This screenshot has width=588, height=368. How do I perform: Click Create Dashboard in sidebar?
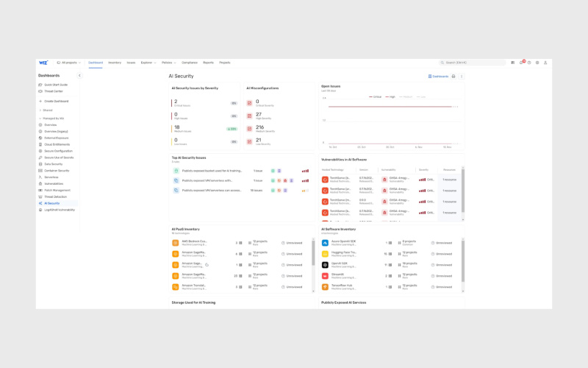pos(55,101)
